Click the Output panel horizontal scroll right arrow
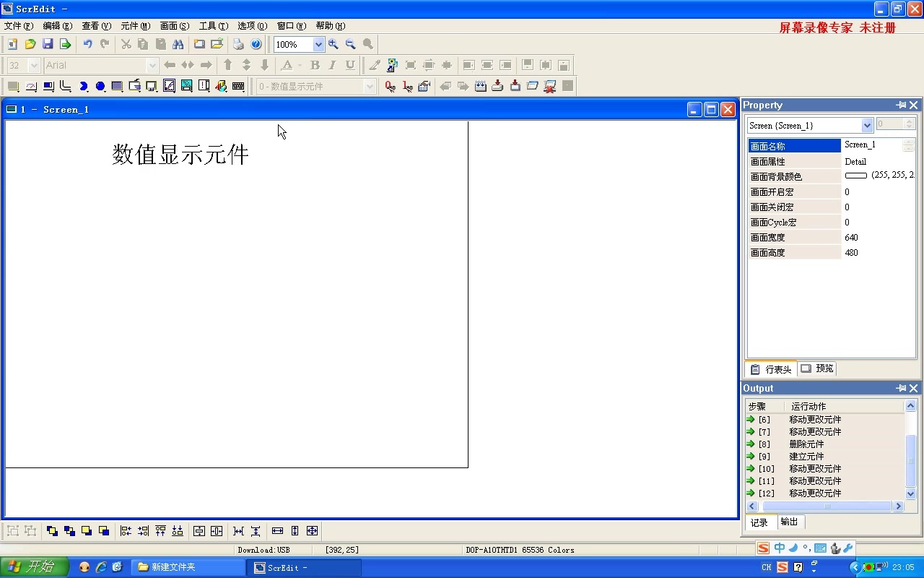 click(899, 506)
